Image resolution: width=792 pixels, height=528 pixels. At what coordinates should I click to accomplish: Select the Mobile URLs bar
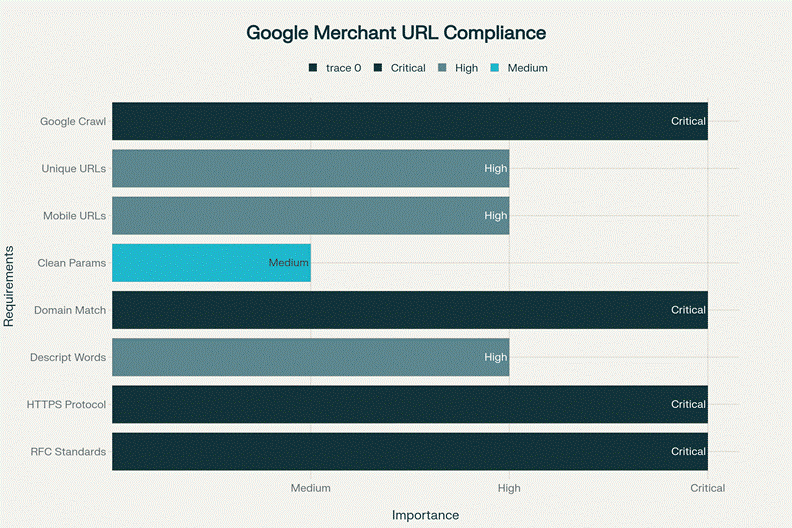(x=311, y=216)
